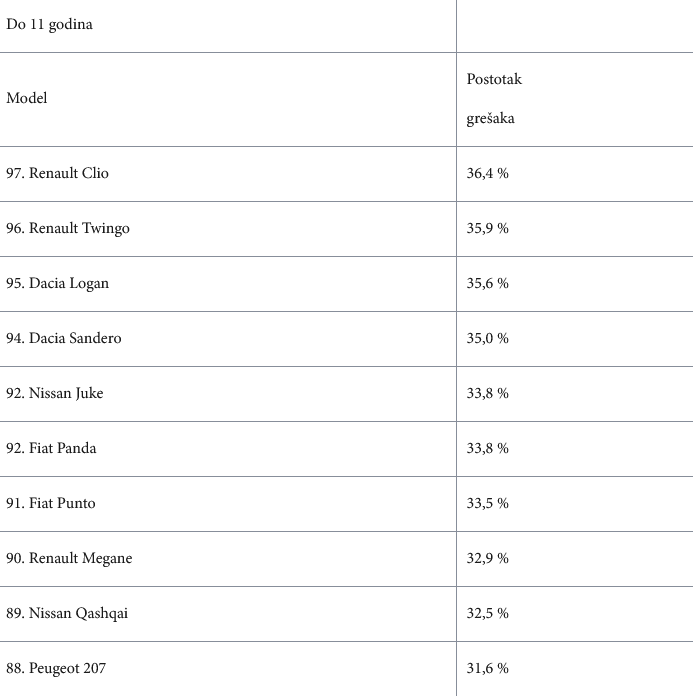This screenshot has width=693, height=696.
Task: Click the 32,5 % value
Action: [x=487, y=613]
